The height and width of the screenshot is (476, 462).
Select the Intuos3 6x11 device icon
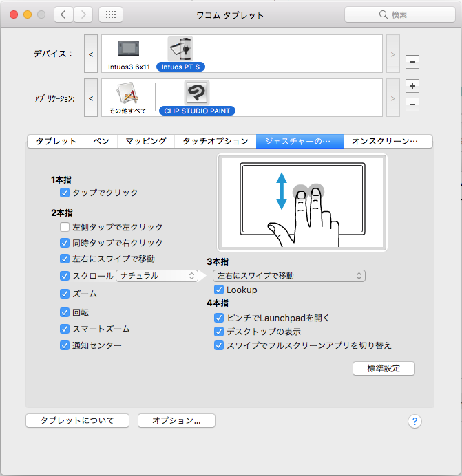coord(127,50)
